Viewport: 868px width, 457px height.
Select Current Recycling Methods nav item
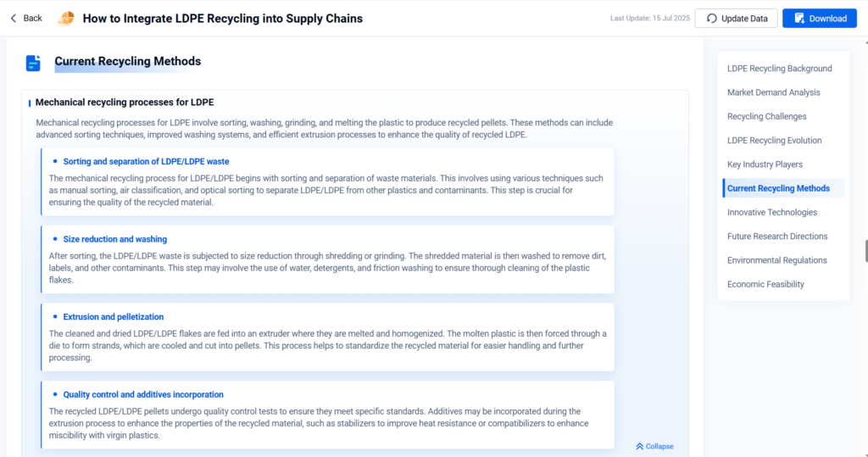(x=778, y=188)
